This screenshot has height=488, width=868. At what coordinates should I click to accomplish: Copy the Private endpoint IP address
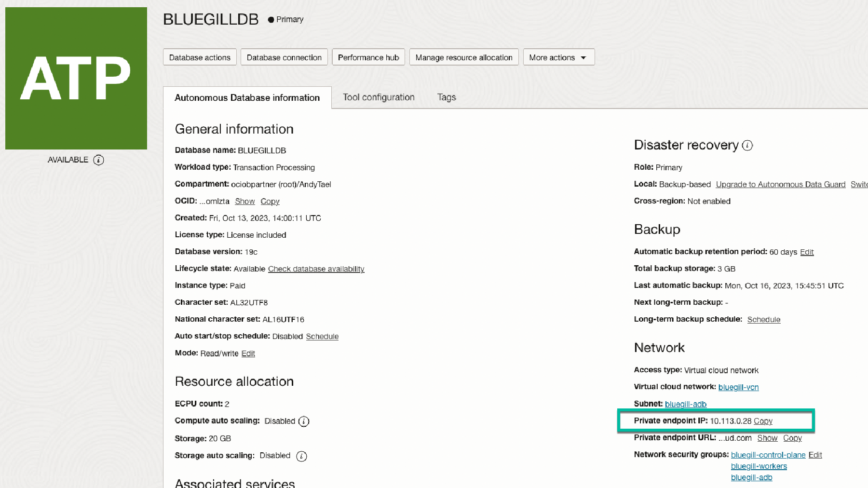point(763,421)
